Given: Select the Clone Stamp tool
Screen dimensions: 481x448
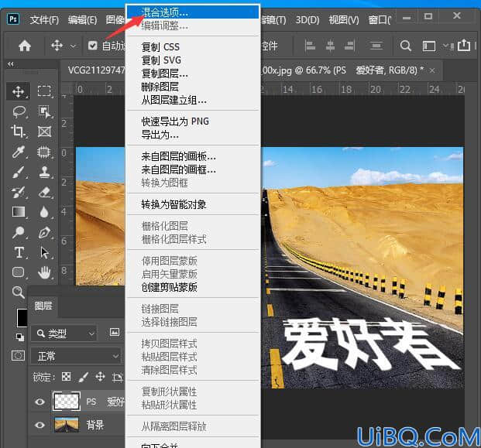Looking at the screenshot, I should click(x=45, y=172).
